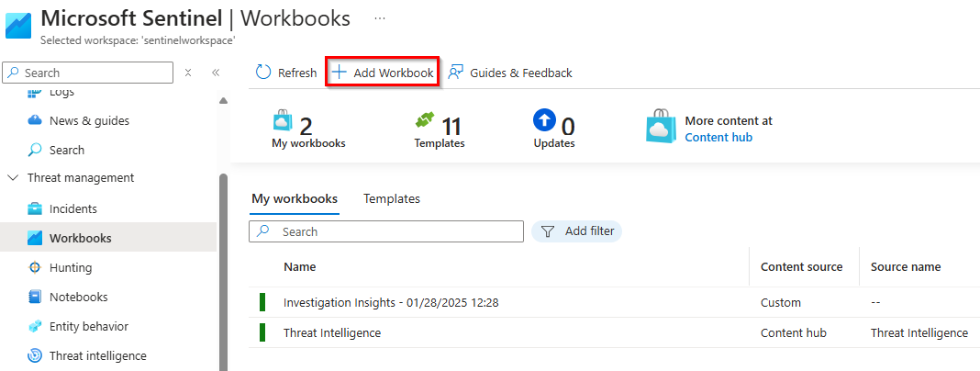Collapse the Threat management section
Image resolution: width=980 pixels, height=371 pixels.
pos(12,178)
